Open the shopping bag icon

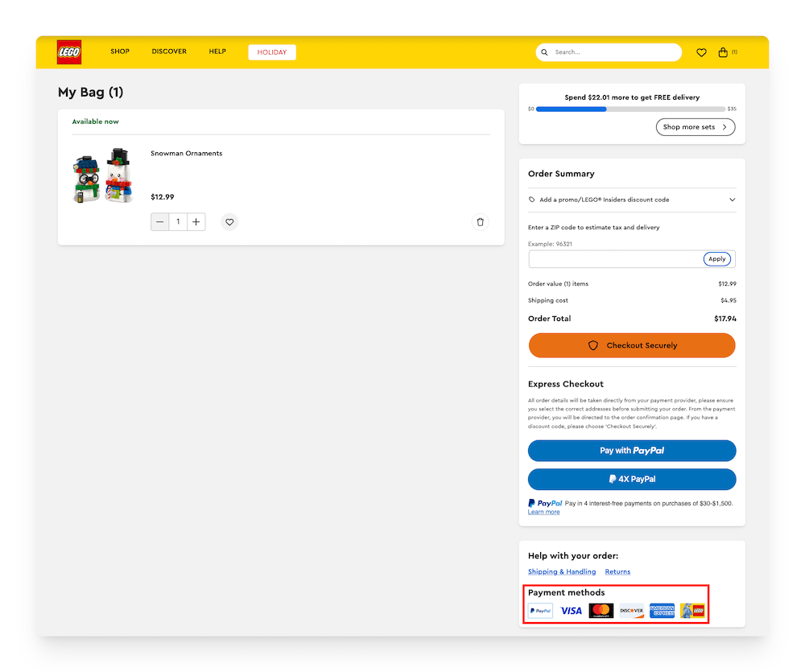tap(723, 52)
